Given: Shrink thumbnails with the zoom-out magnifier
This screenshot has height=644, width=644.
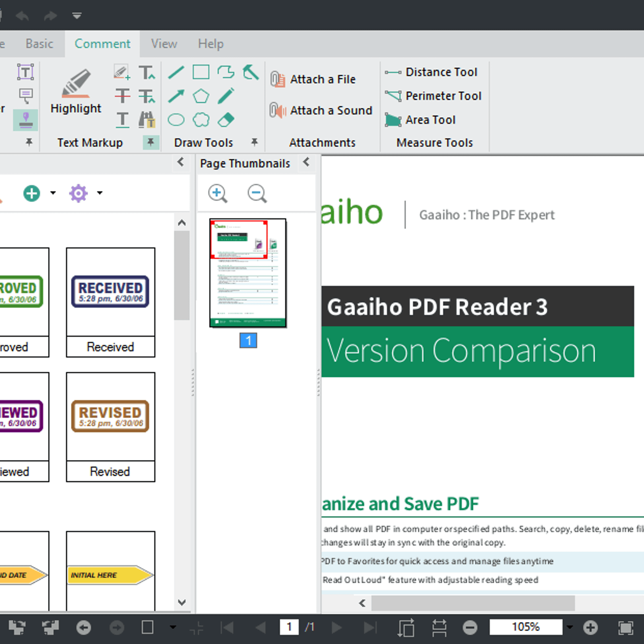Looking at the screenshot, I should click(257, 194).
